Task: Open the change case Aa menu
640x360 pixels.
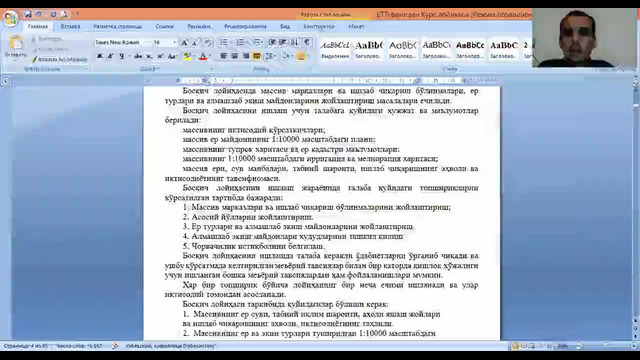Action: pyautogui.click(x=173, y=56)
